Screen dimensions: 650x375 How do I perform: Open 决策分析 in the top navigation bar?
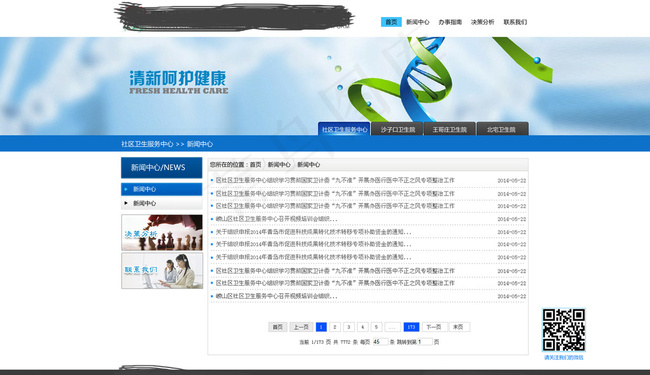(x=482, y=22)
